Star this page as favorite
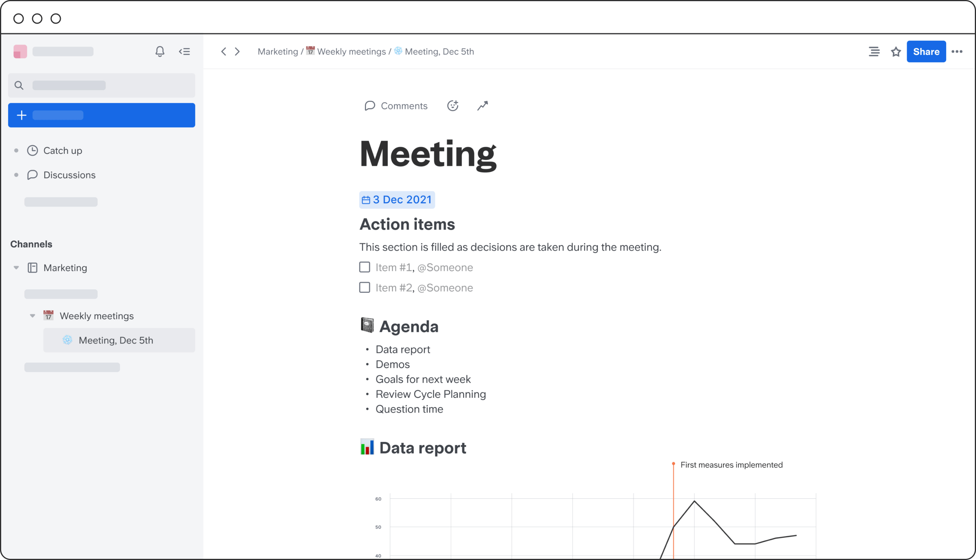Screen dimensions: 976x560 pos(895,52)
